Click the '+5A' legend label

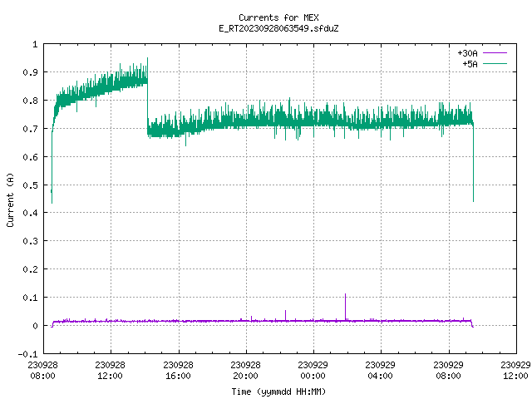click(470, 64)
